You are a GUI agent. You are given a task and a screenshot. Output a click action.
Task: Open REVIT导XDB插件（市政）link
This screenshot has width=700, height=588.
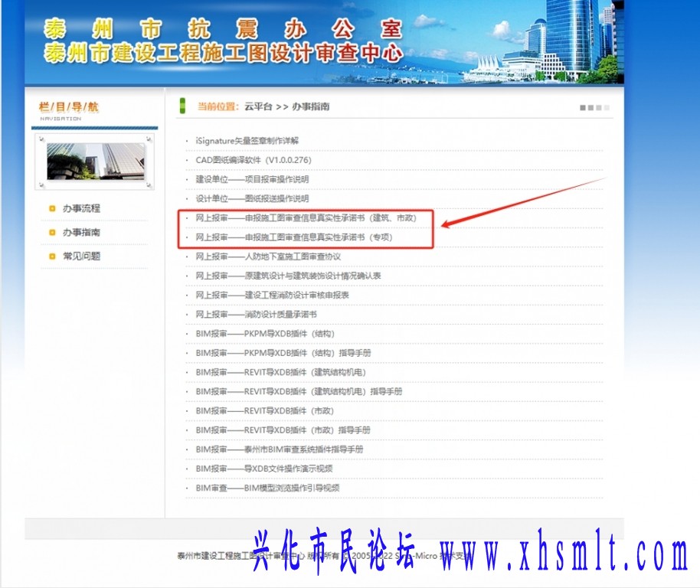coord(265,411)
